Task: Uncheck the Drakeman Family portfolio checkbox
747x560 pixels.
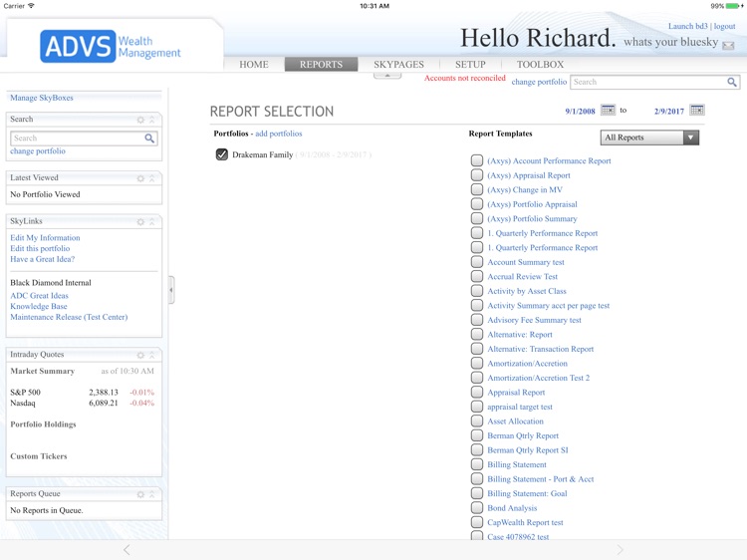Action: (222, 154)
